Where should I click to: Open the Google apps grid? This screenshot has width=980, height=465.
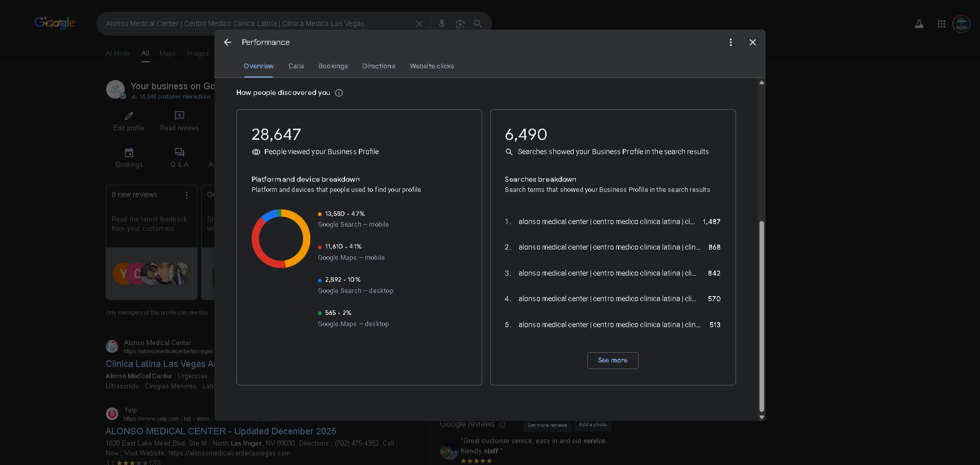click(x=941, y=24)
